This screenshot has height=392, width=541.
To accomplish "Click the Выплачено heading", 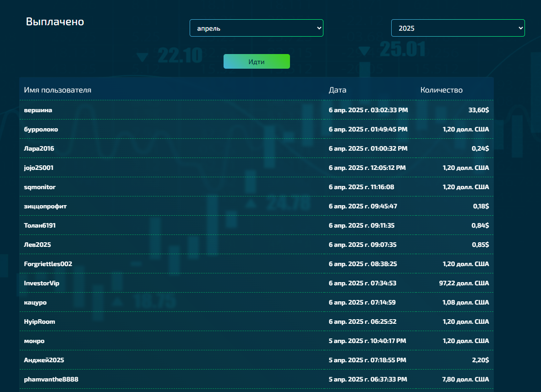I will pyautogui.click(x=55, y=22).
